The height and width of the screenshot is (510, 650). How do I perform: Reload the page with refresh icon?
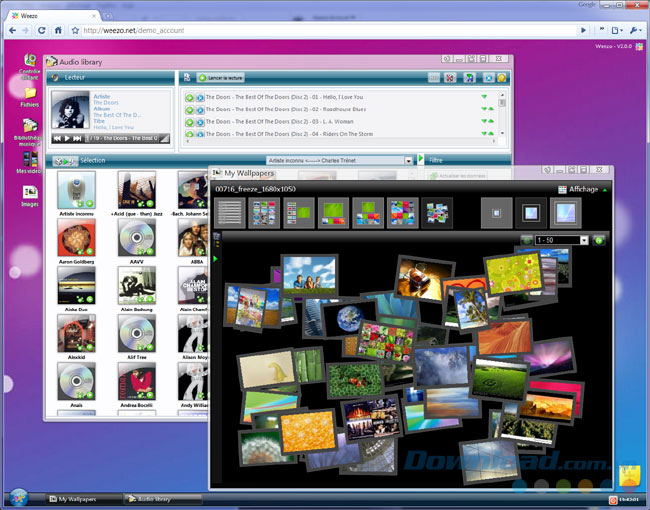coord(41,30)
